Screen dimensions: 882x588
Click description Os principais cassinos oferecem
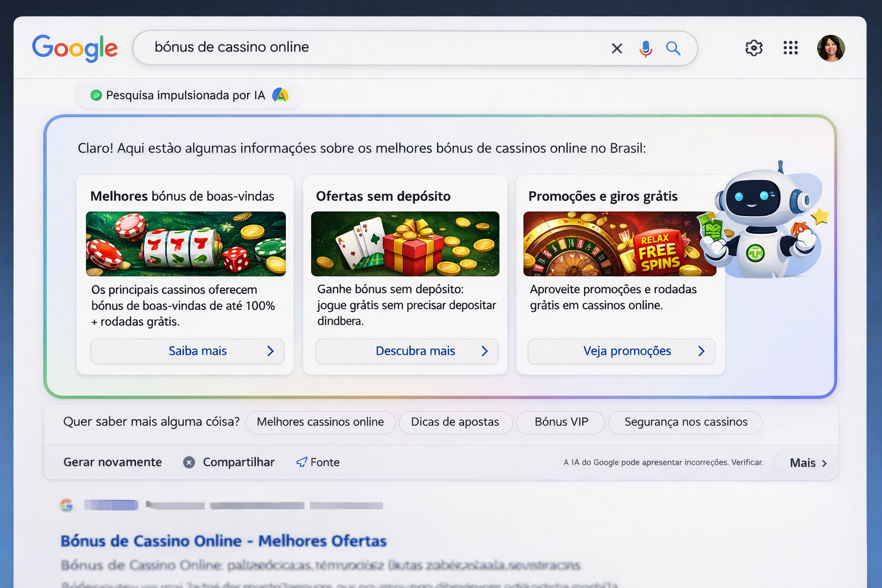pyautogui.click(x=183, y=305)
